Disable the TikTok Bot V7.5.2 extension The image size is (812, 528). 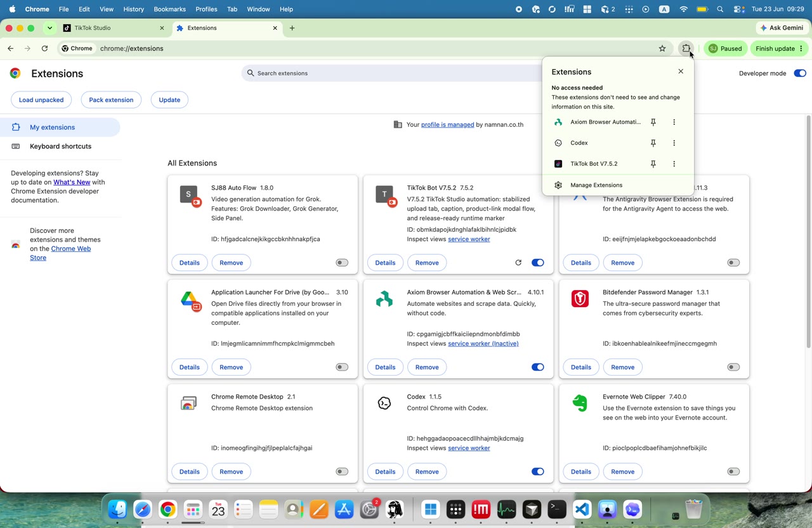click(x=538, y=263)
